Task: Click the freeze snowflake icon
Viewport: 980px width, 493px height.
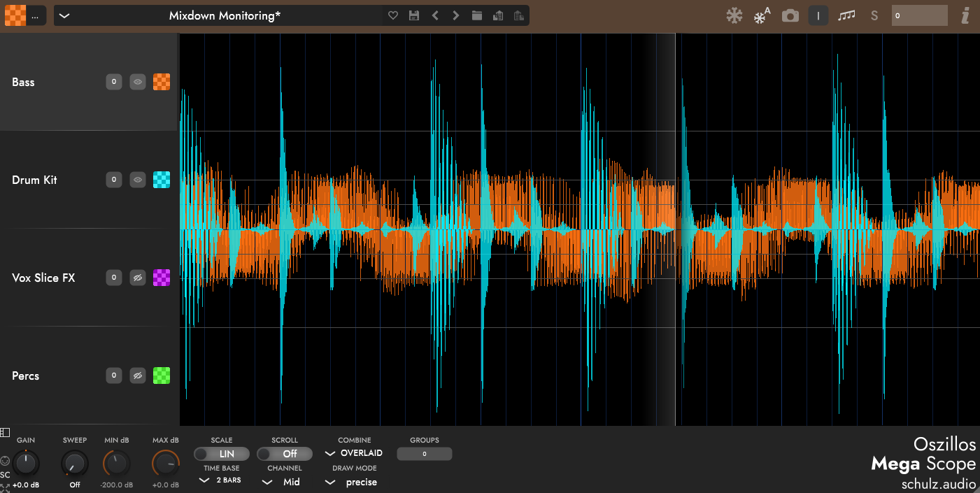Action: tap(734, 15)
